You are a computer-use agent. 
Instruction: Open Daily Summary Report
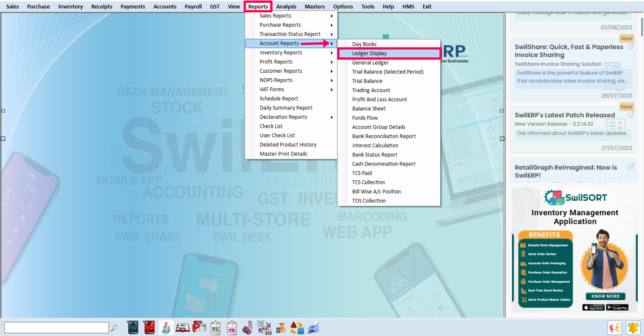click(x=291, y=108)
